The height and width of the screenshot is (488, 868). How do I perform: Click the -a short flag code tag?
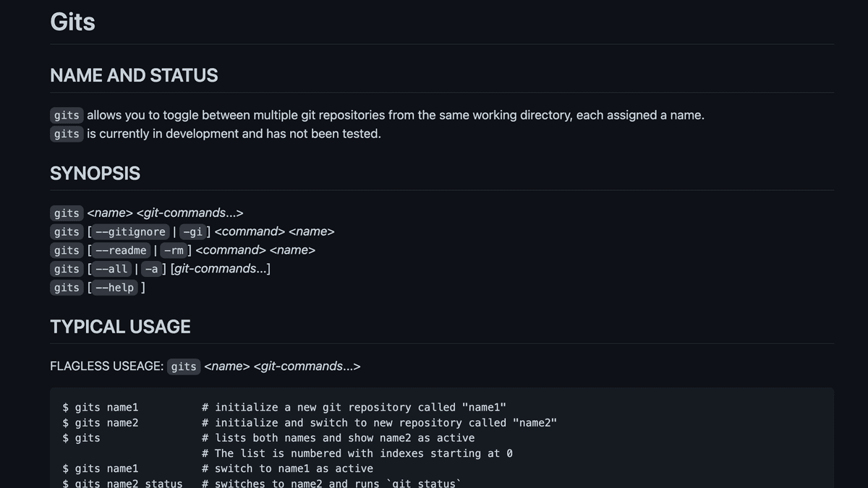point(151,269)
